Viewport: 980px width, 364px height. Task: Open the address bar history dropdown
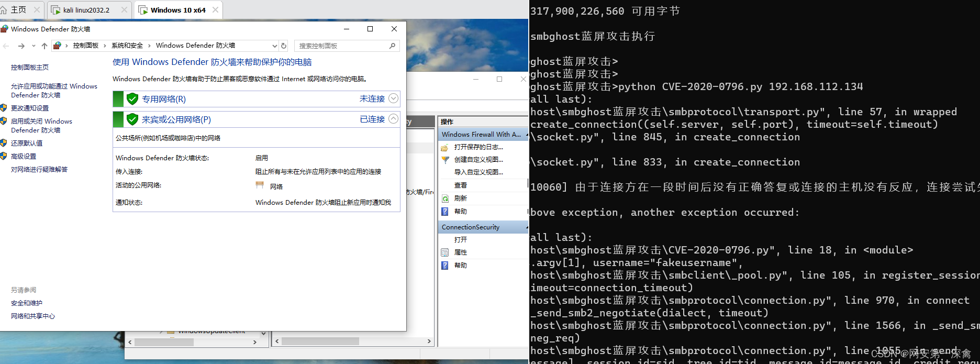click(x=274, y=46)
